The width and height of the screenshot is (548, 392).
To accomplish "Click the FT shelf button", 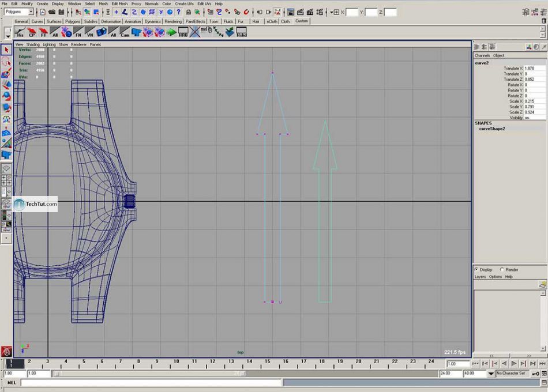I will 43,32.
